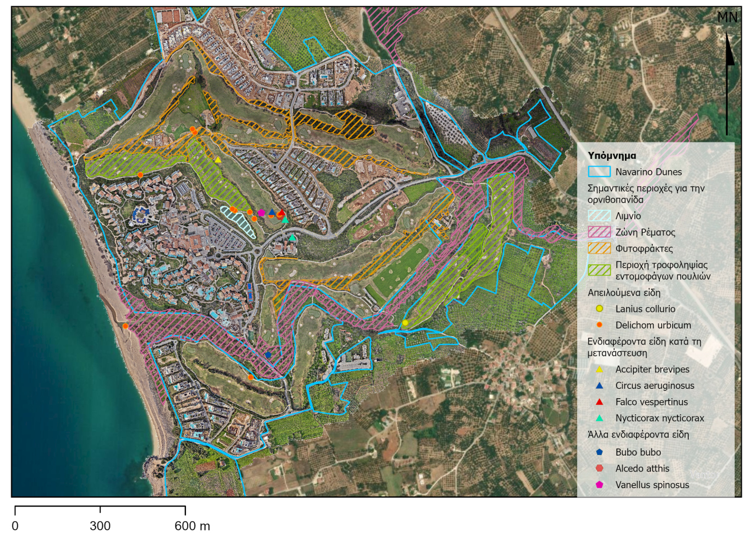Click the Υπόμνημα legend title
This screenshot has height=533, width=756.
point(612,155)
